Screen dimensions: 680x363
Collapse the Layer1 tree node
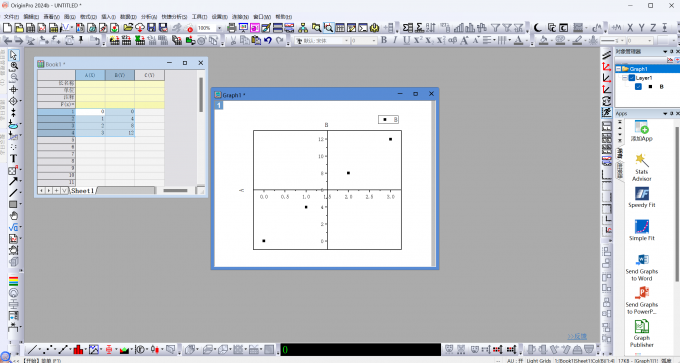(x=624, y=78)
